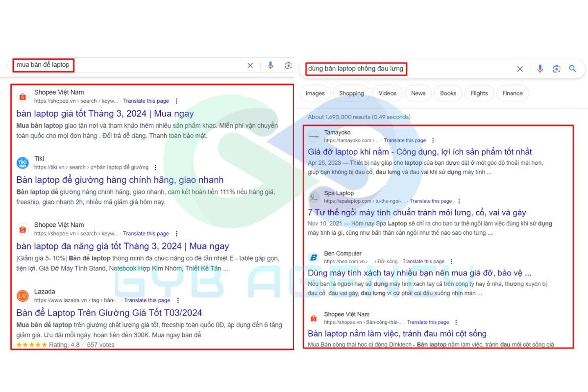Switch to the News filter tab
The width and height of the screenshot is (588, 392).
418,93
